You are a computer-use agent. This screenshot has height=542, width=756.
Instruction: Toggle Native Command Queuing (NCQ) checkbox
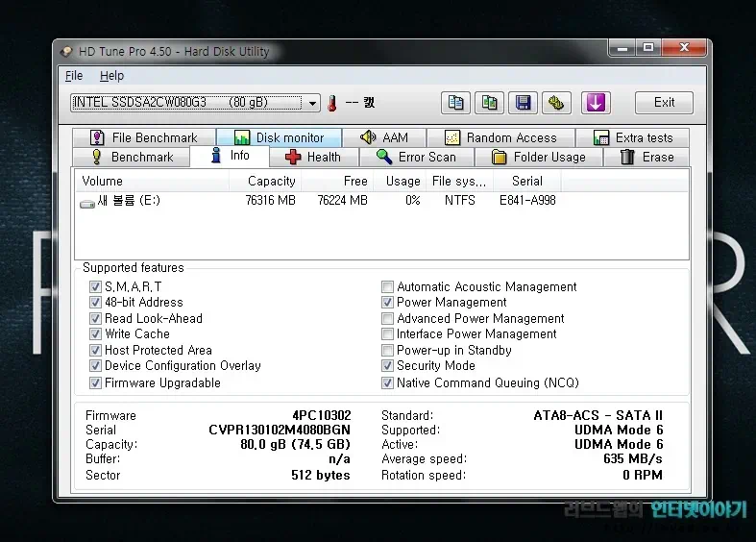pos(387,382)
